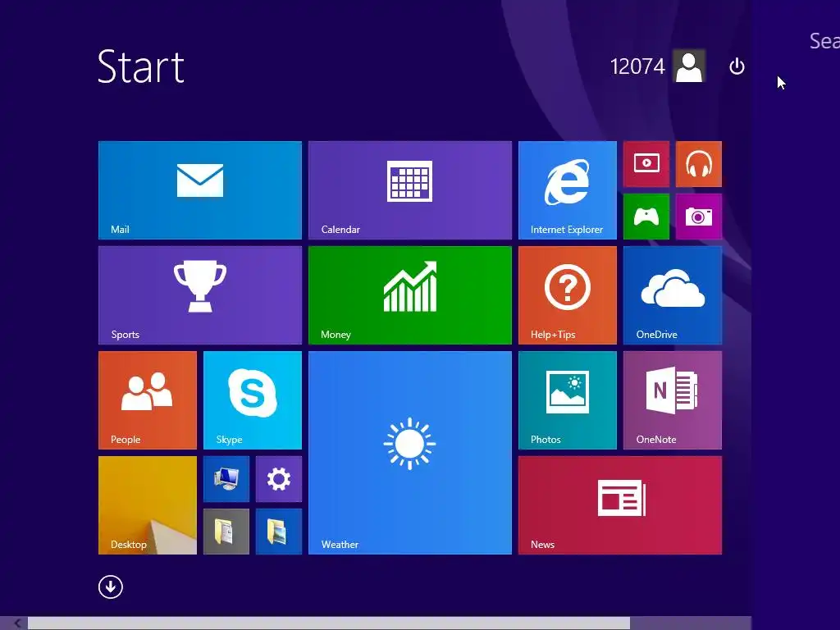Click the horizontal scrollbar left arrow
This screenshot has width=840, height=630.
pos(17,623)
